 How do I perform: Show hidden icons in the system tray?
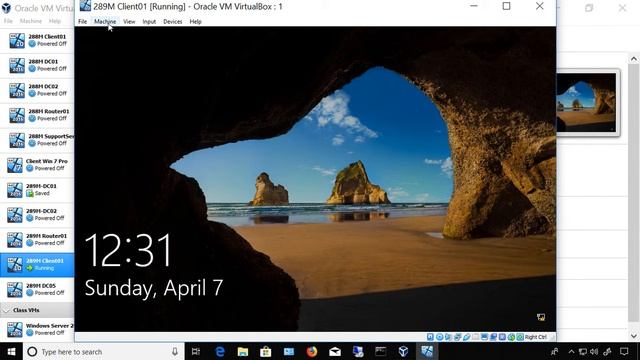tap(571, 351)
